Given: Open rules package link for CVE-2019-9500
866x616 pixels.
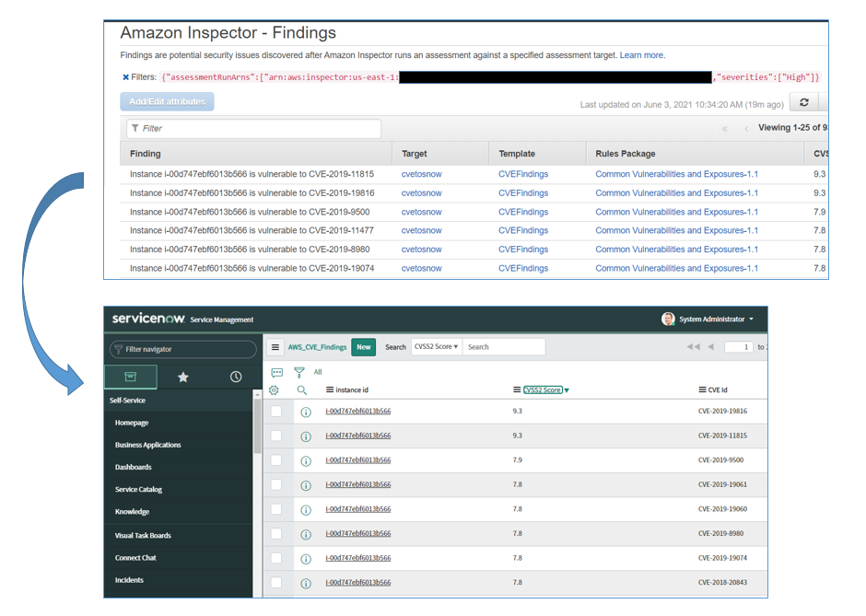Looking at the screenshot, I should [676, 212].
